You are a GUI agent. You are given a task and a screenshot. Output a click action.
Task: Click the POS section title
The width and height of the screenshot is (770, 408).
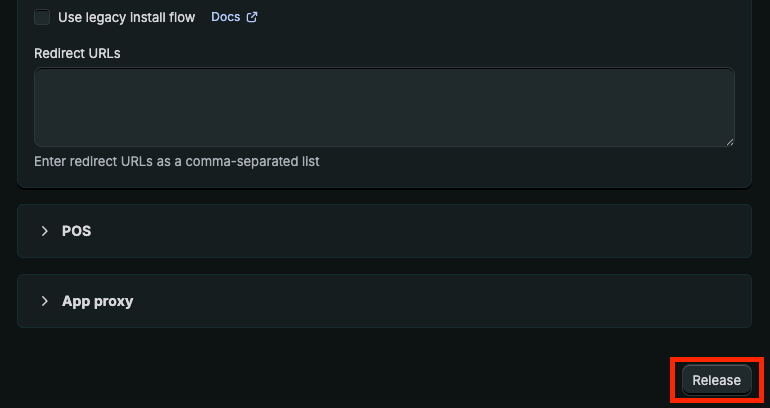coord(76,231)
